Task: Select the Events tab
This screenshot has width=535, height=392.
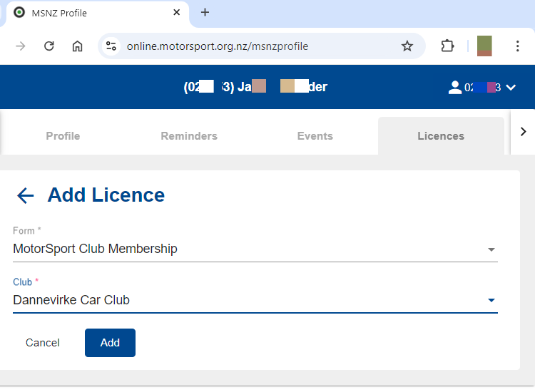Action: click(315, 136)
